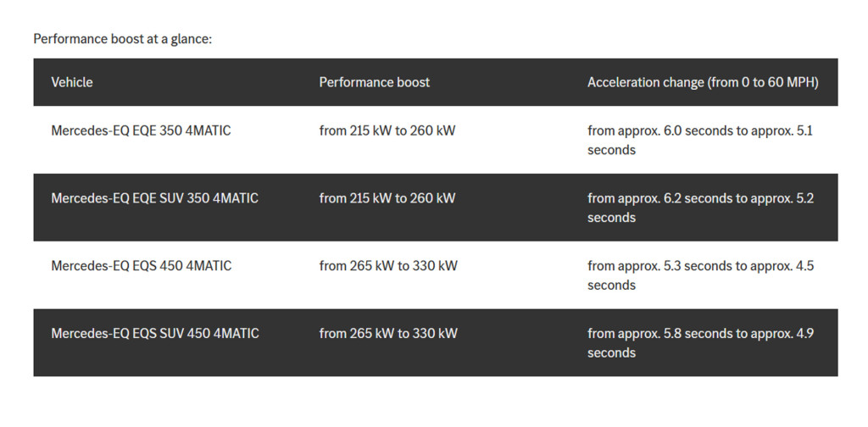Select the 'approx. 4.5' boosted acceleration value
The width and height of the screenshot is (868, 427).
pos(786,266)
